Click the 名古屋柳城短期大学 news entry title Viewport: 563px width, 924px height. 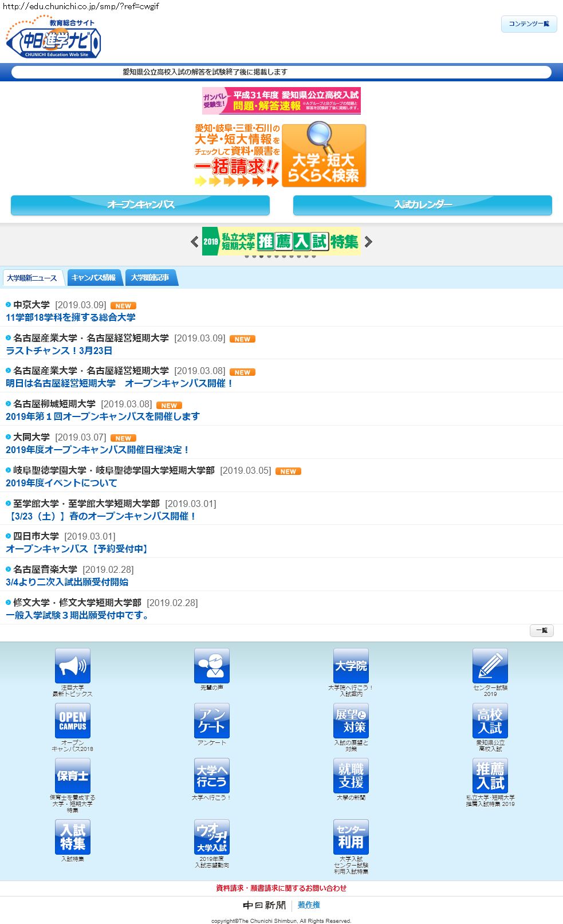pyautogui.click(x=54, y=404)
